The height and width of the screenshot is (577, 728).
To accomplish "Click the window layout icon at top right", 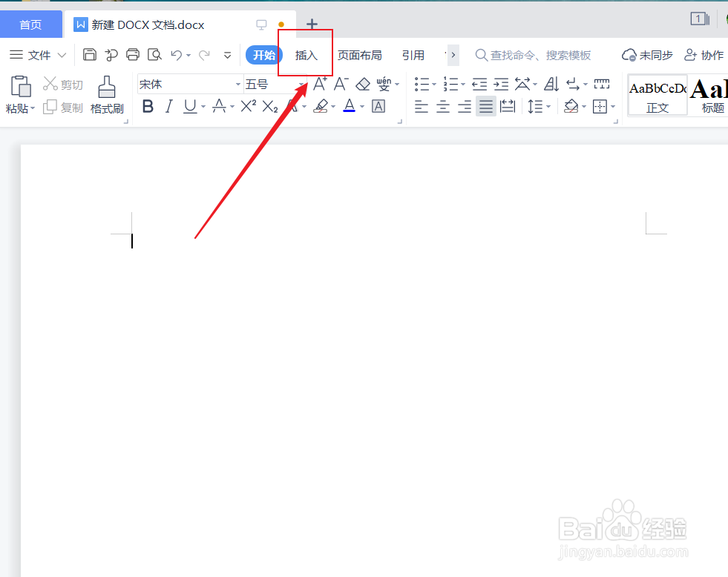I will [700, 19].
